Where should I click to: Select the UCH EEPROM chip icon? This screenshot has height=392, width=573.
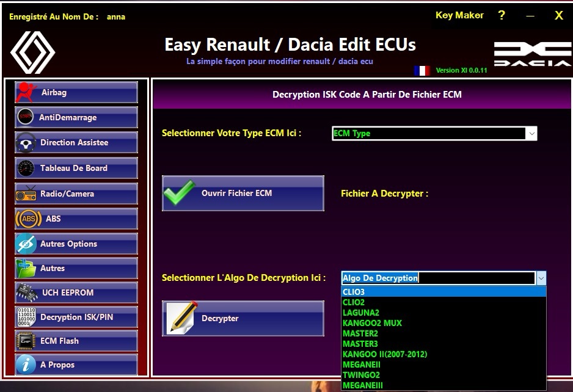pyautogui.click(x=26, y=292)
